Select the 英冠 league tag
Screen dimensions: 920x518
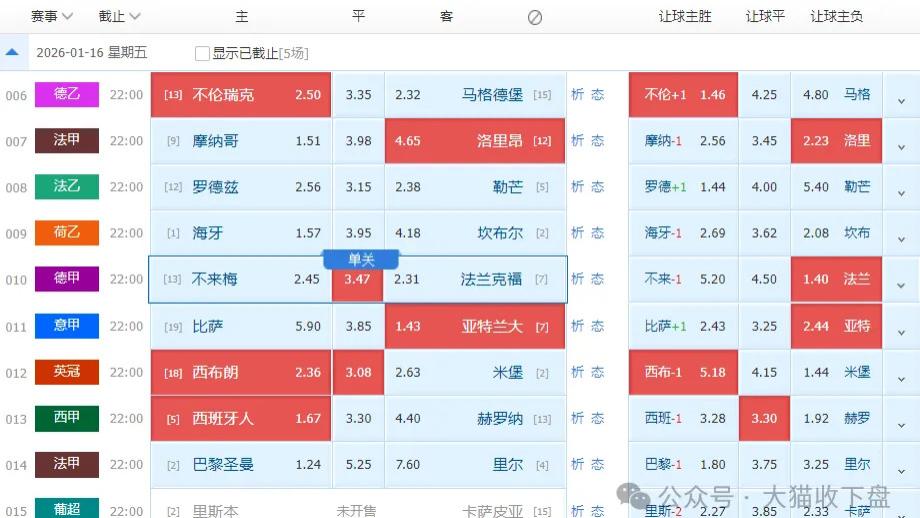pos(67,372)
